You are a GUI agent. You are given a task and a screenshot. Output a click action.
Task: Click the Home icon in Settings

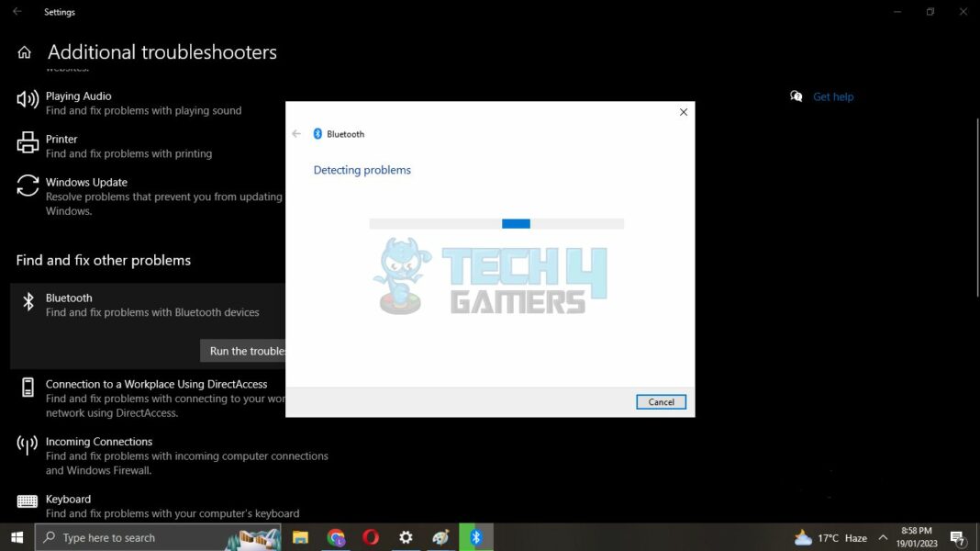[23, 51]
